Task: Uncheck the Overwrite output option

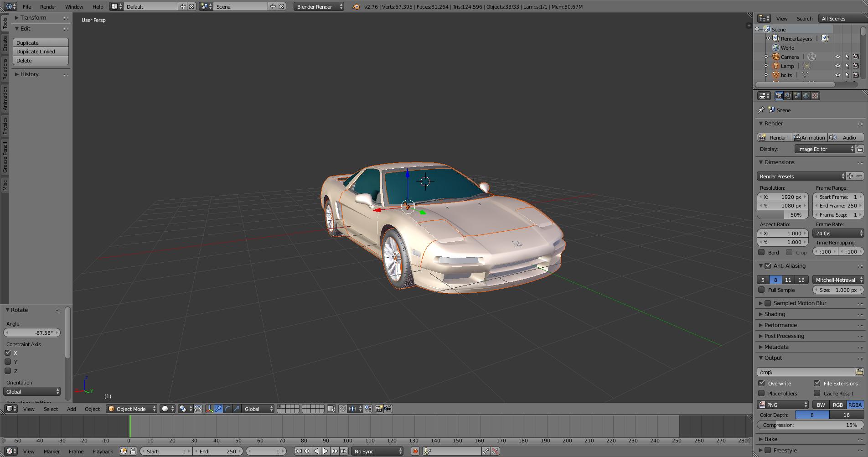Action: click(x=762, y=383)
